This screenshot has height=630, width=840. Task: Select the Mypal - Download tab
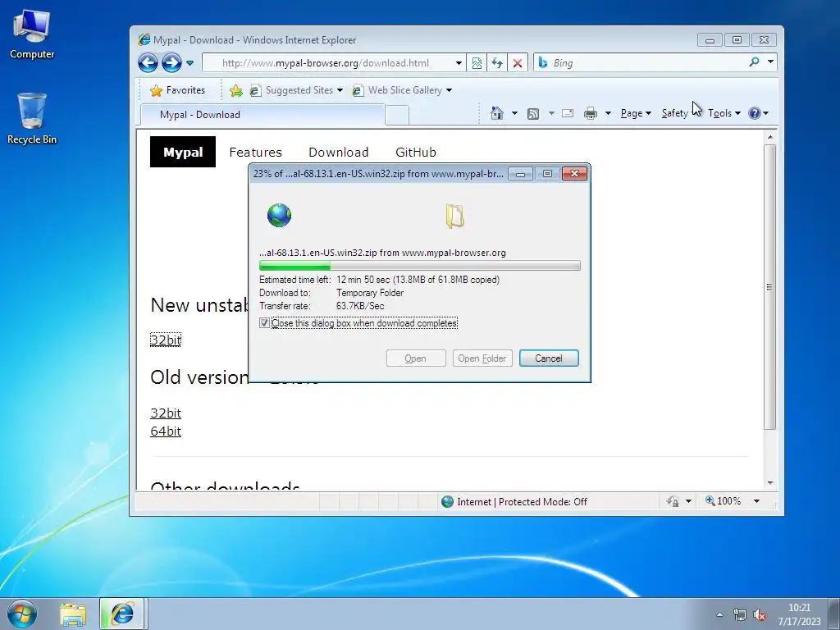tap(262, 115)
